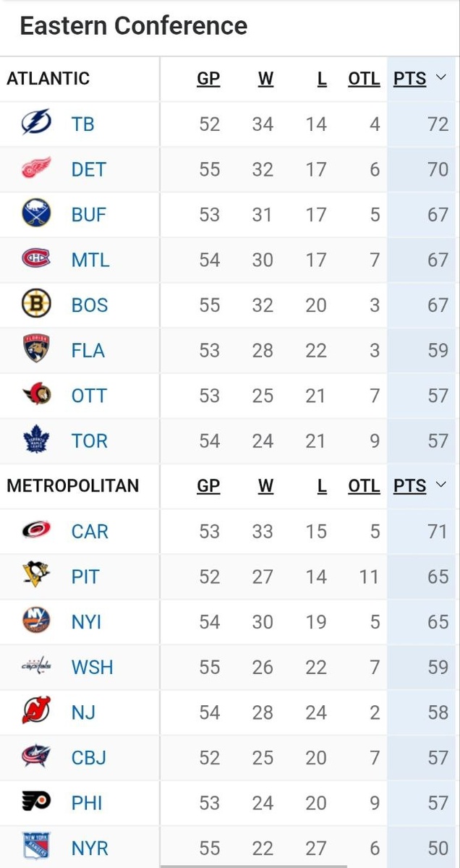Open the TOR team link
Screen dimensions: 460x868
point(89,441)
